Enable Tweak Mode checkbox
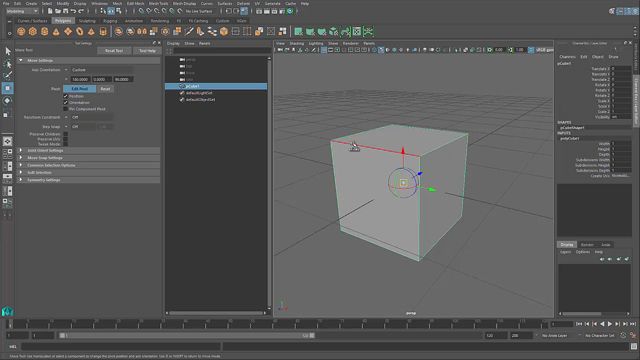640x360 pixels. pyautogui.click(x=66, y=144)
